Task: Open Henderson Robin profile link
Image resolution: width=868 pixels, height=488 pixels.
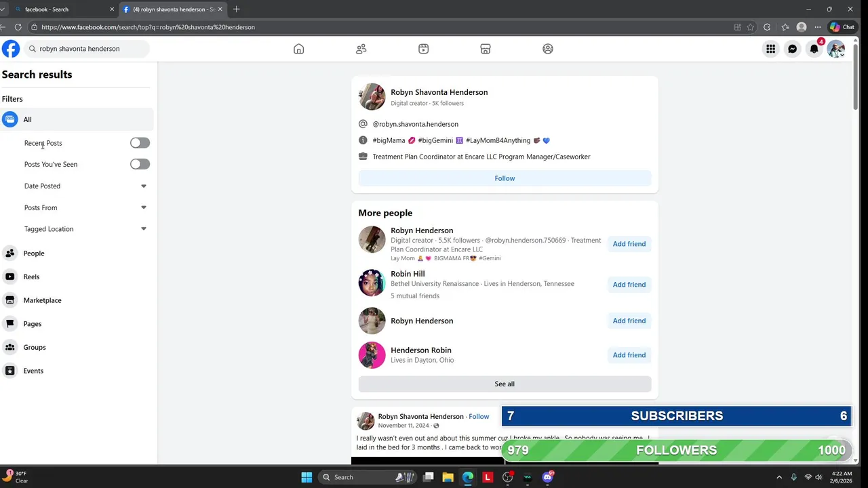Action: pos(420,350)
